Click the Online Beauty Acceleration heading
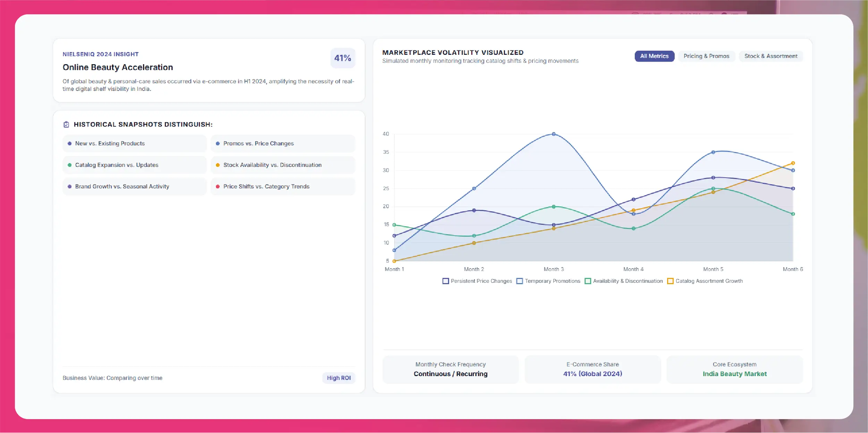The width and height of the screenshot is (868, 433). pyautogui.click(x=118, y=67)
